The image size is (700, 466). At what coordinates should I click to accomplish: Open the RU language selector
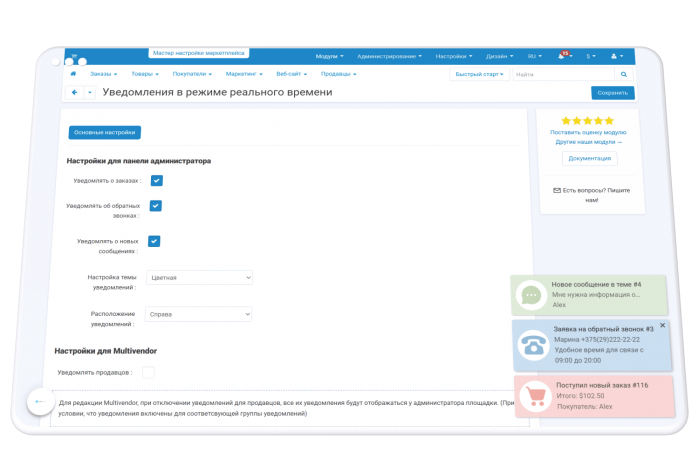pyautogui.click(x=534, y=56)
